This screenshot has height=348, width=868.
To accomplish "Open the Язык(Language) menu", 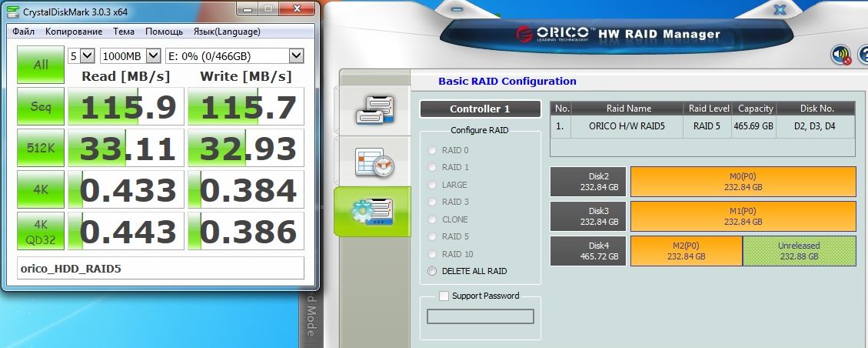I will tap(226, 32).
